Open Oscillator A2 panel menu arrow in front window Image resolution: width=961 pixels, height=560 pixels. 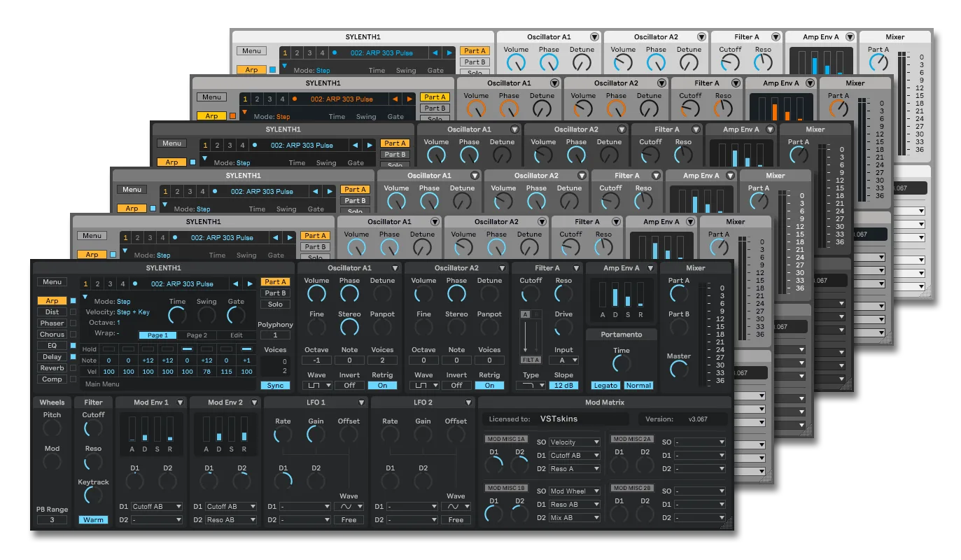click(502, 268)
